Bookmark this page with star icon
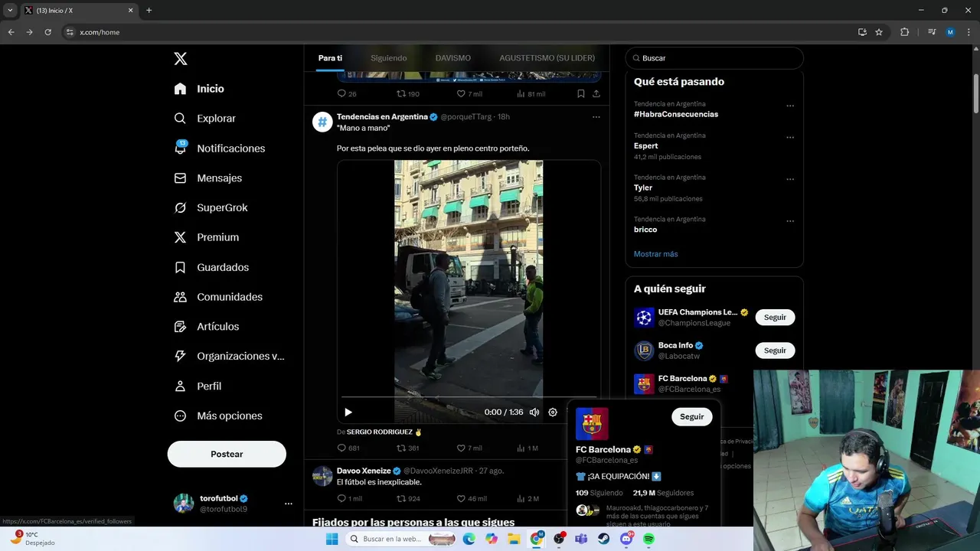980x551 pixels. tap(879, 32)
